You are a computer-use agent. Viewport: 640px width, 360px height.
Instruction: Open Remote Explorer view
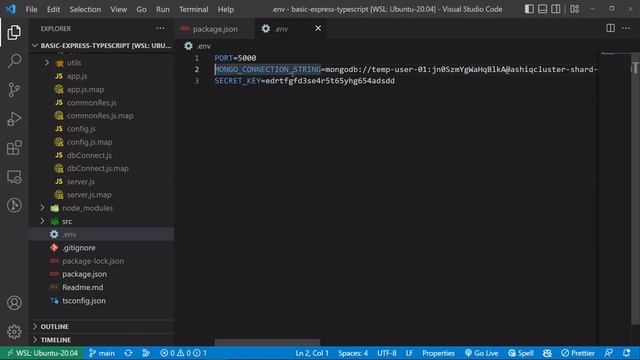(14, 177)
